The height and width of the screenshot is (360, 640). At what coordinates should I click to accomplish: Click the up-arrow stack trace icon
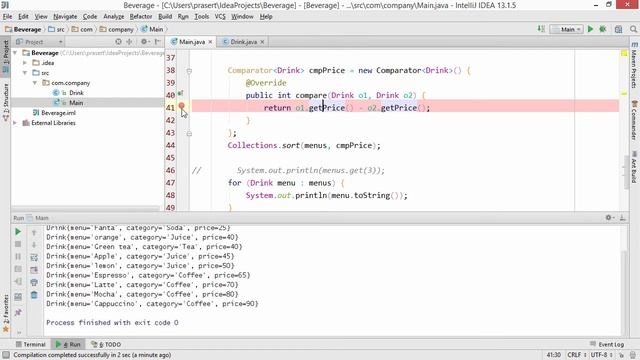(34, 232)
